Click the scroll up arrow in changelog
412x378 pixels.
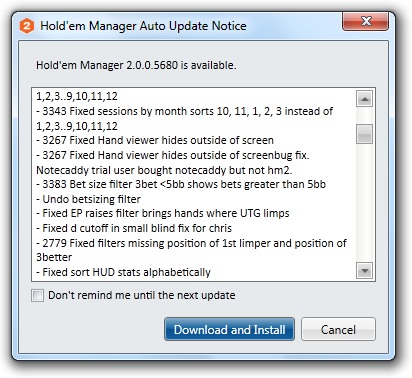click(x=364, y=99)
